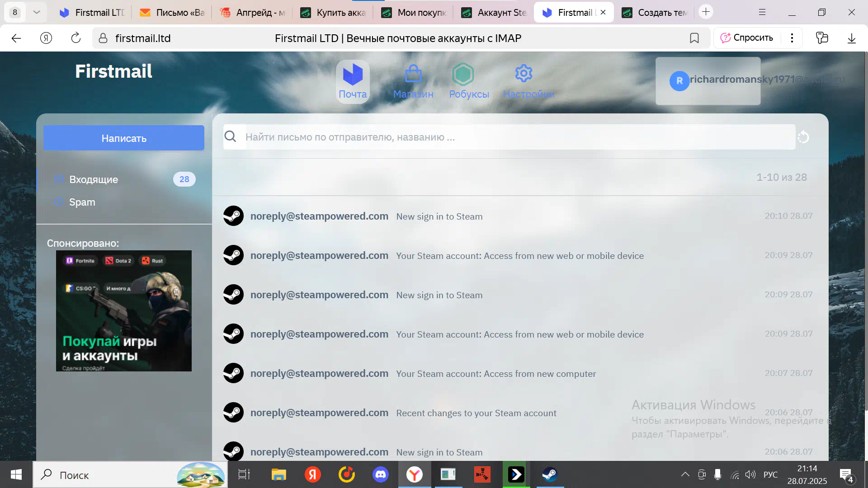The image size is (868, 488).
Task: Open 20:07 Access from new computer email
Action: tap(520, 373)
